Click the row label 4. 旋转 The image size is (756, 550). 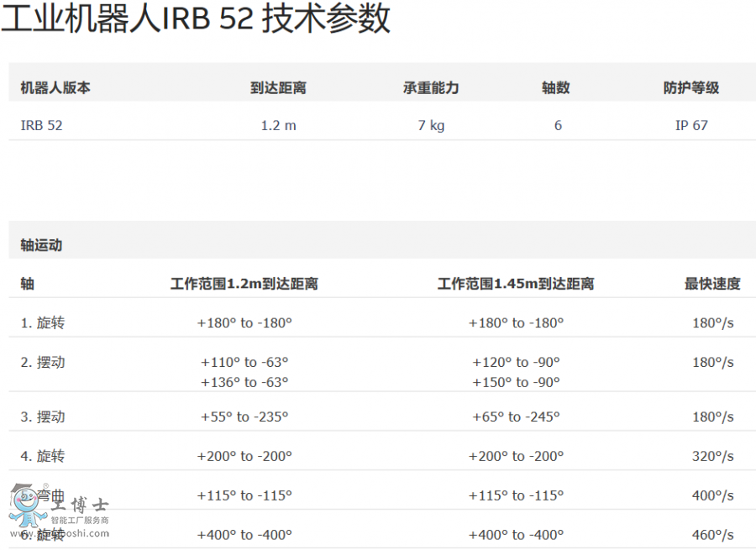pyautogui.click(x=43, y=455)
